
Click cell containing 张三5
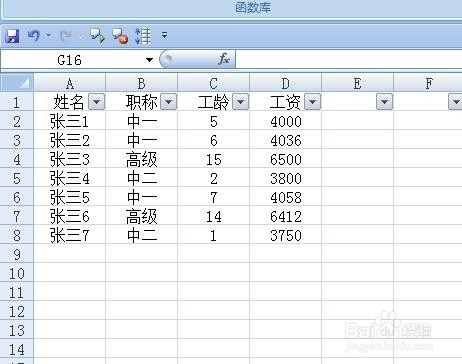click(x=70, y=197)
